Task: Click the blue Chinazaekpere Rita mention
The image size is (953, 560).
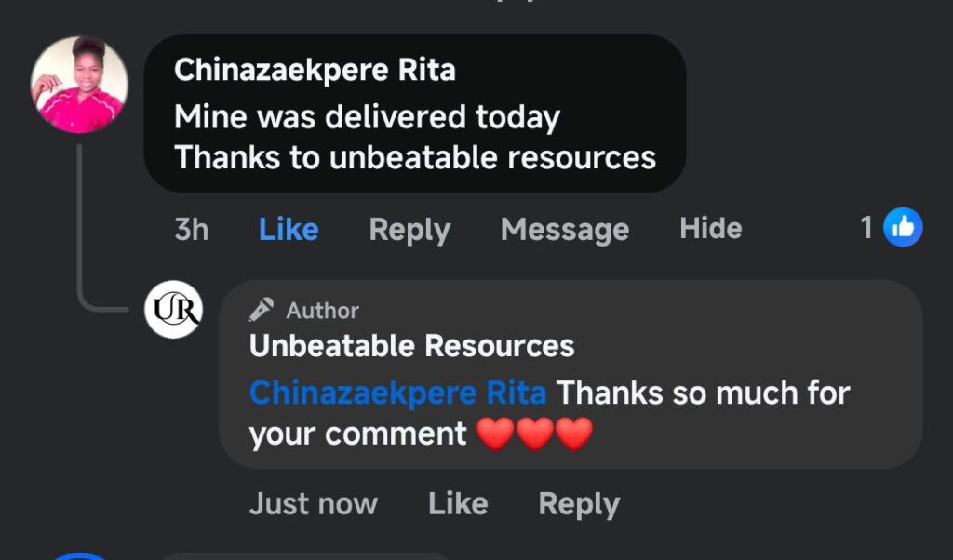Action: pos(397,393)
